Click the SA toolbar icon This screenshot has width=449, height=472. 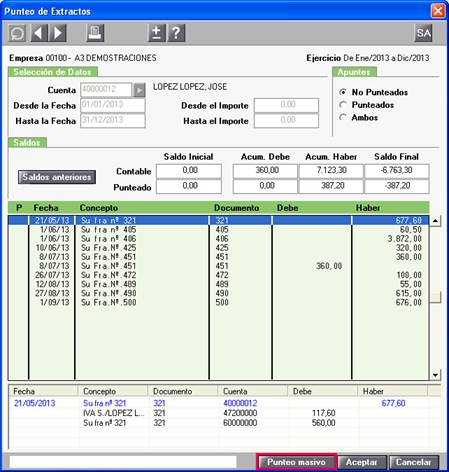(x=423, y=33)
